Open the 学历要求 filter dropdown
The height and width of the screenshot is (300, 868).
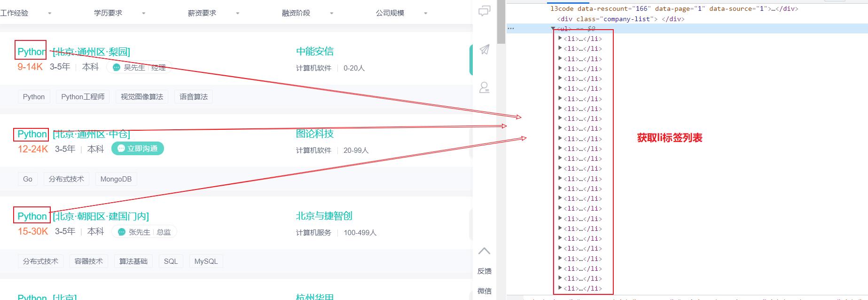click(x=120, y=13)
